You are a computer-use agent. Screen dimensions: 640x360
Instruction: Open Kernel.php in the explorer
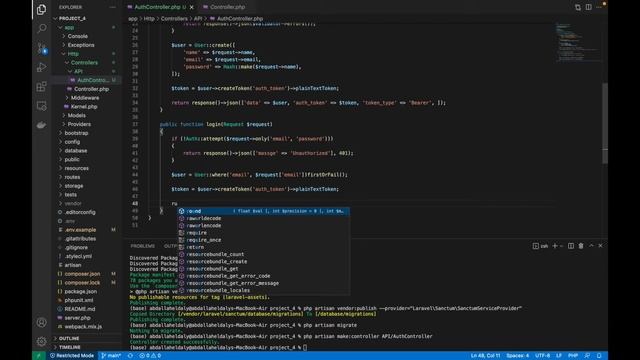pyautogui.click(x=84, y=107)
